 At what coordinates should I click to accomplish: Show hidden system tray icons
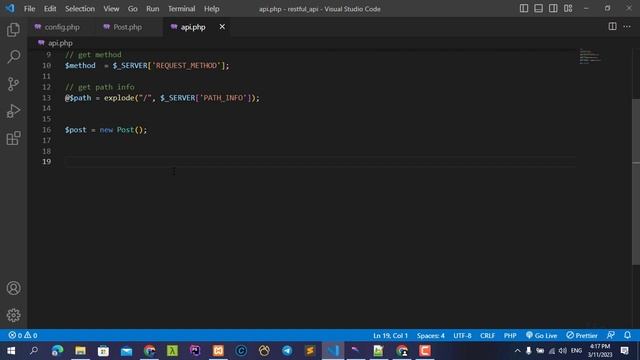pyautogui.click(x=517, y=351)
